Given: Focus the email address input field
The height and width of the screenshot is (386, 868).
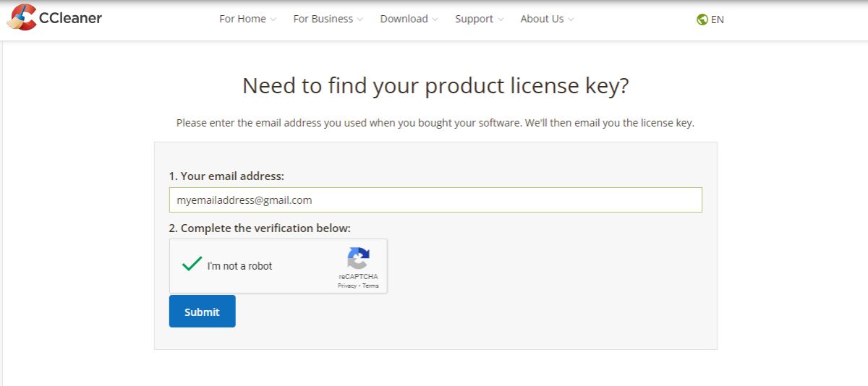Looking at the screenshot, I should coord(435,200).
